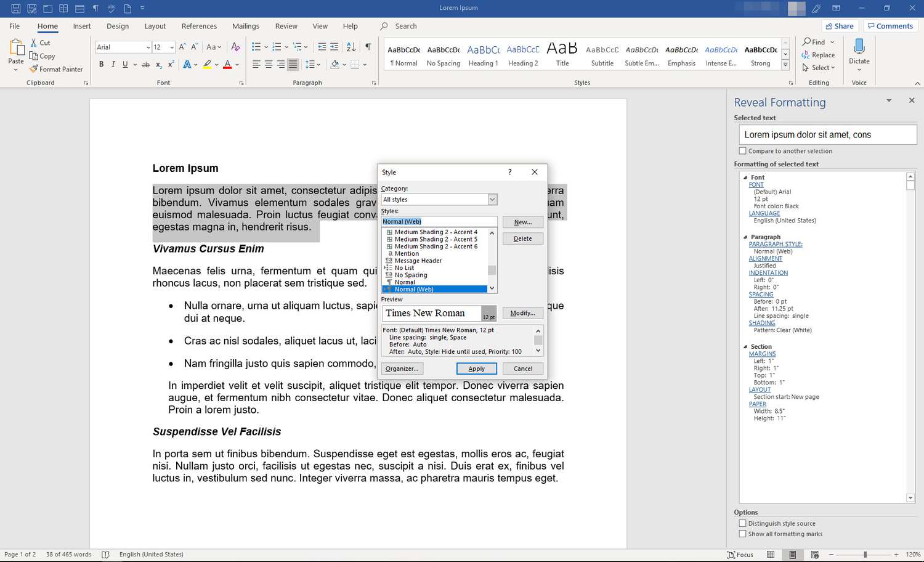
Task: Click the Italic formatting icon
Action: click(x=113, y=64)
